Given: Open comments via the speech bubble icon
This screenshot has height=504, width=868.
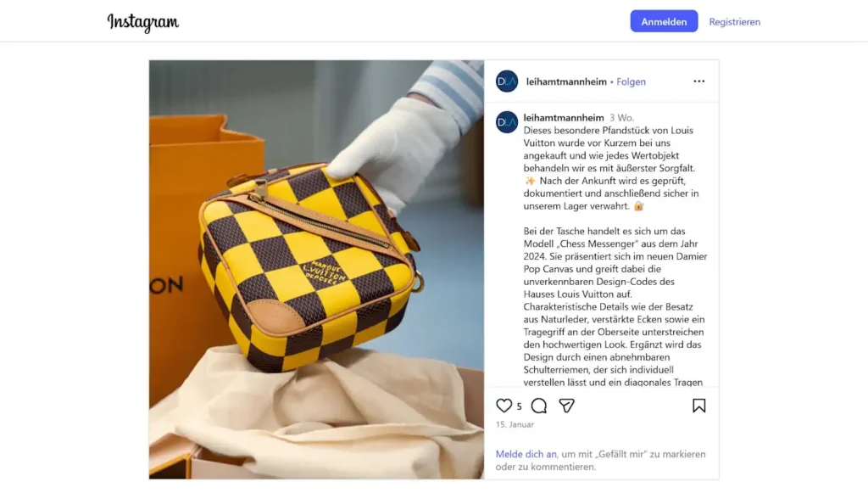Looking at the screenshot, I should 538,406.
